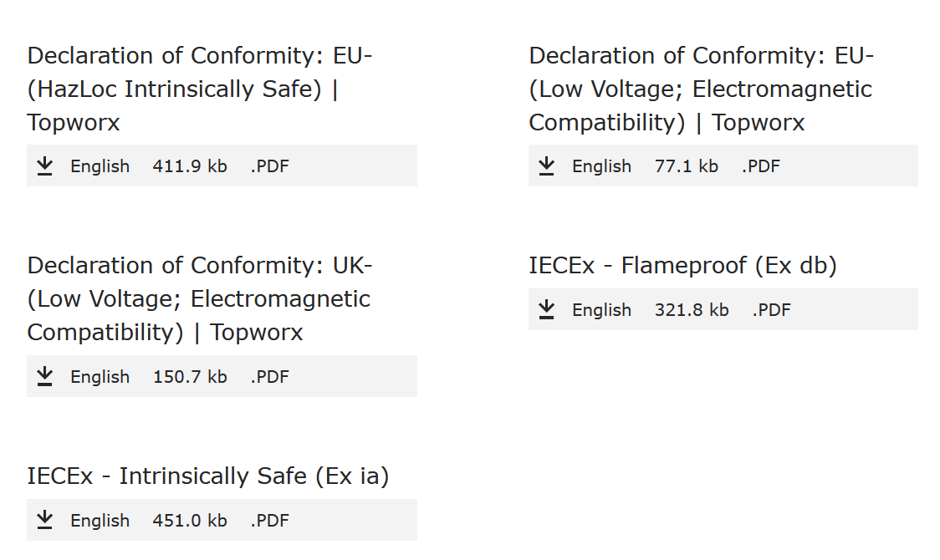
Task: Click download icon for IECEx Intrinsically Safe document
Action: [45, 521]
